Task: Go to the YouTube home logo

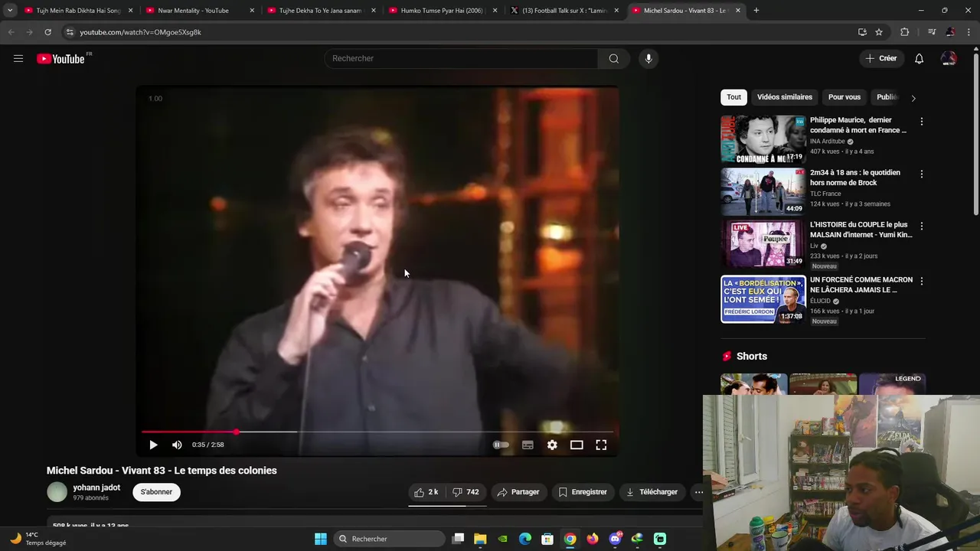Action: click(60, 59)
